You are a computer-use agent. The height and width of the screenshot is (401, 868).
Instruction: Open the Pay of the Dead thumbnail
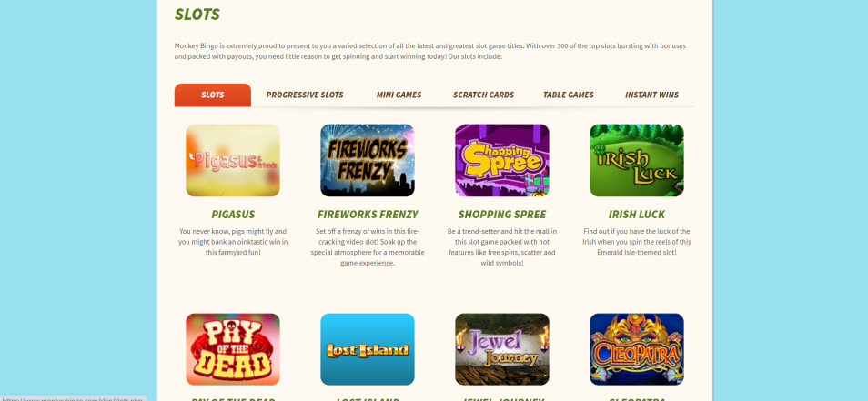click(x=233, y=349)
